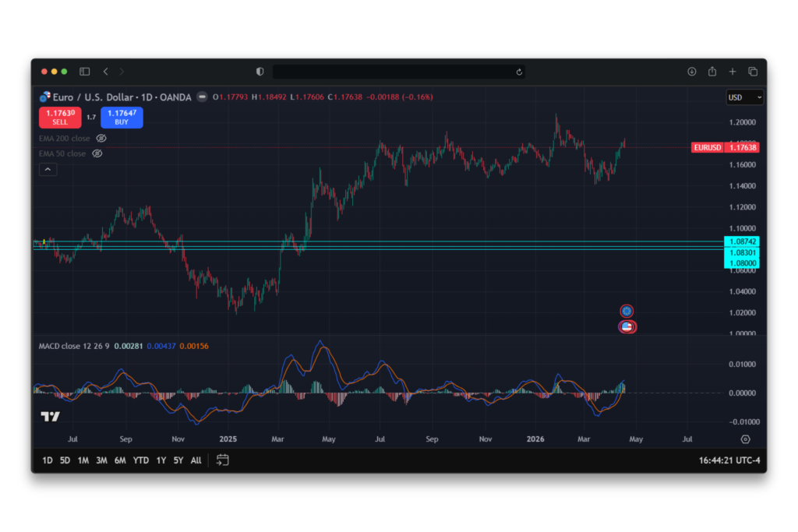Toggle the marker next to OANDA
Image resolution: width=798 pixels, height=532 pixels.
(201, 97)
